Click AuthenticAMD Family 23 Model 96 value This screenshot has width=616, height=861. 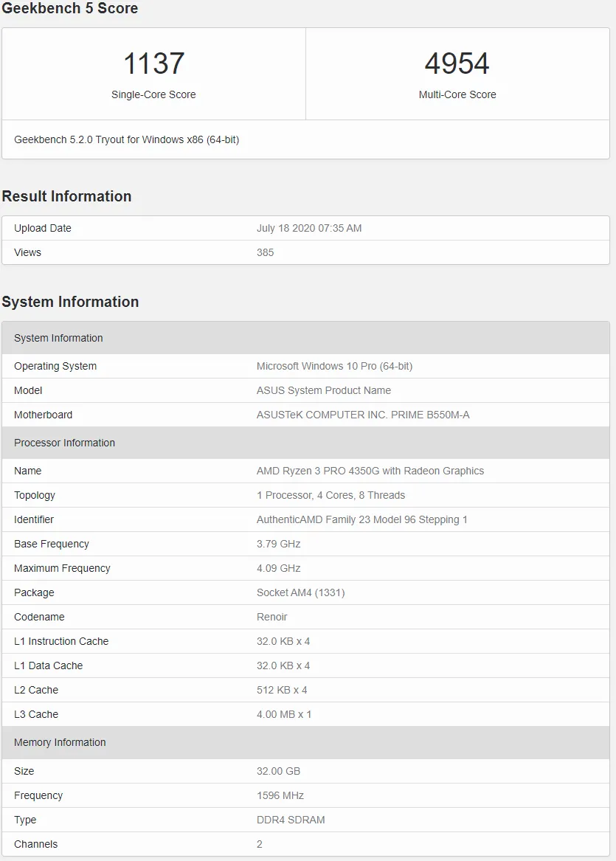pos(361,519)
